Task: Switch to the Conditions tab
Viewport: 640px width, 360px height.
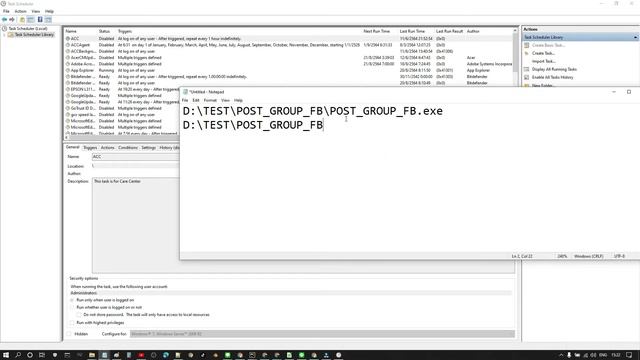Action: point(128,148)
